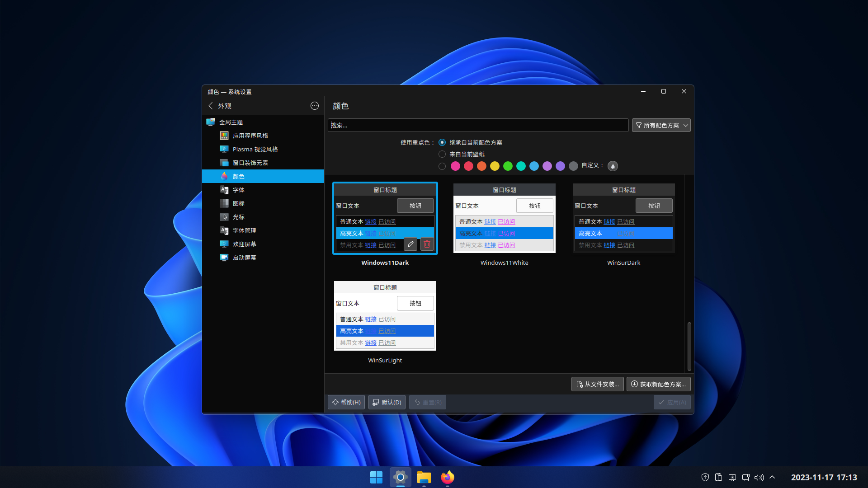Pick the gray accent color swatch

[573, 166]
